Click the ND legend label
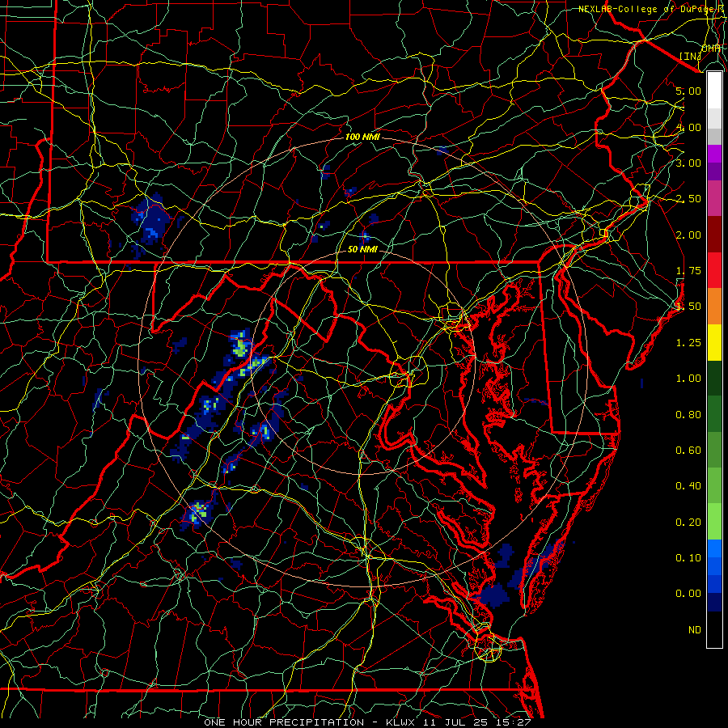 tap(695, 630)
